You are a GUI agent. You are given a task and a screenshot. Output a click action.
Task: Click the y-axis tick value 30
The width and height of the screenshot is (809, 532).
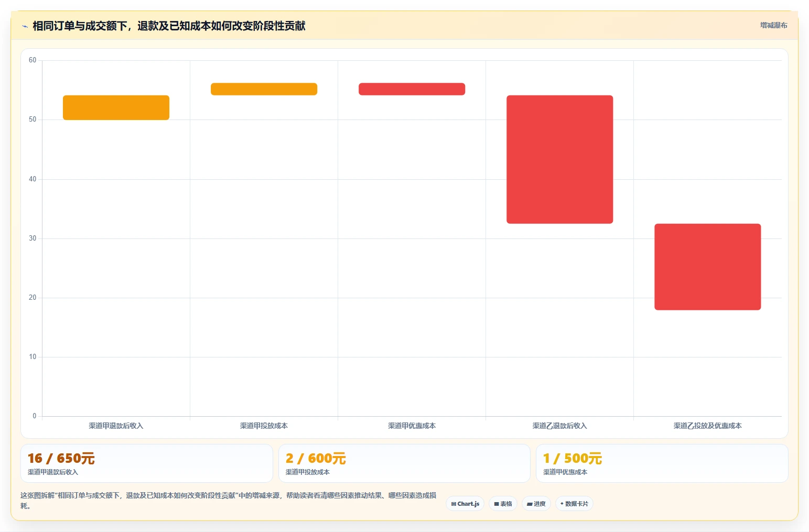click(33, 238)
